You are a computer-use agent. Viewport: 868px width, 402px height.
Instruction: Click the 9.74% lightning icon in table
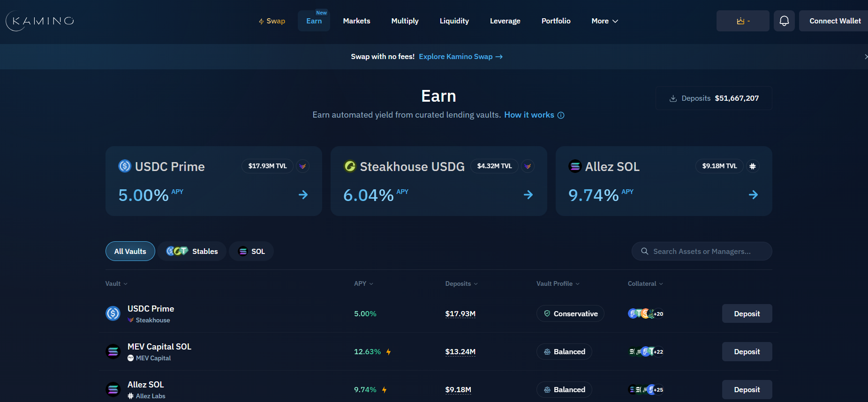[x=384, y=390]
